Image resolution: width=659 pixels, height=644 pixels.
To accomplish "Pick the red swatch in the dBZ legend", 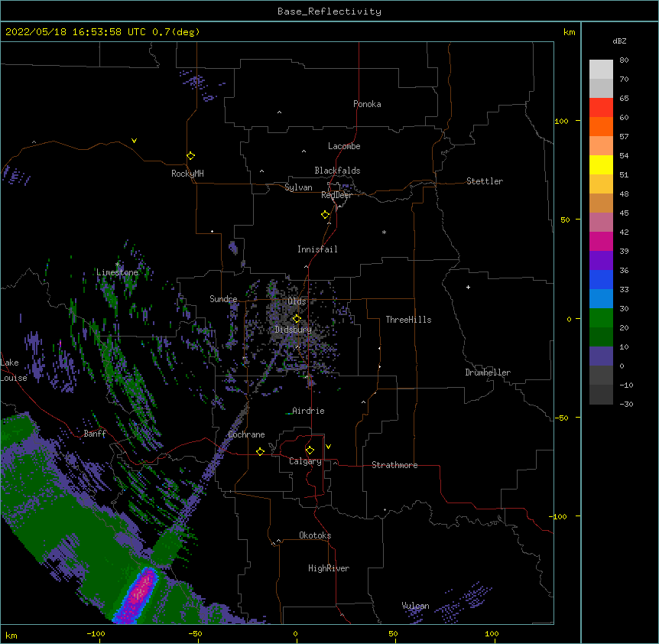I will pos(601,107).
